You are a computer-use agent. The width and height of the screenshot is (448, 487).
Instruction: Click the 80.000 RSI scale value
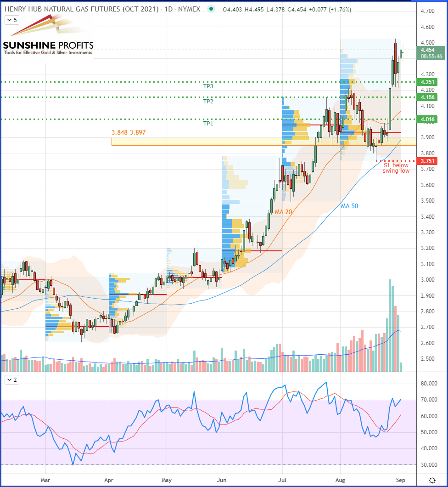pos(429,384)
